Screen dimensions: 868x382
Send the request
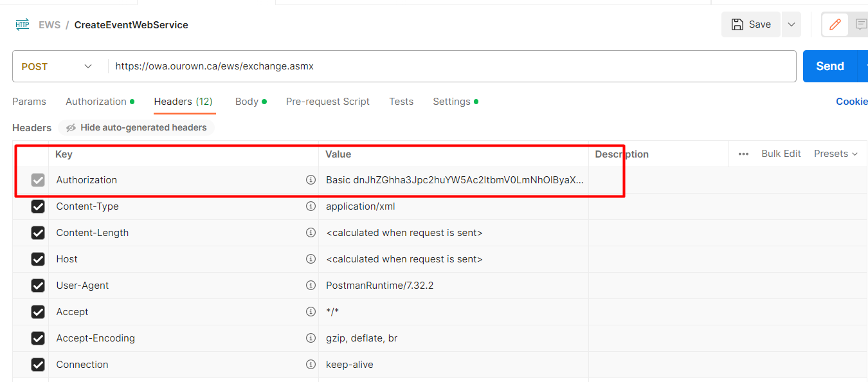click(x=830, y=66)
